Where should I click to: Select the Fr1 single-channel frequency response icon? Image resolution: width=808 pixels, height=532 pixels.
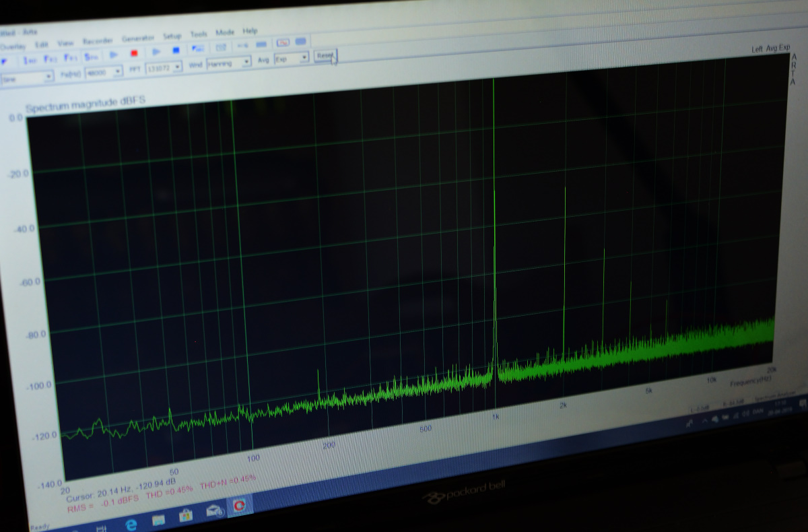pyautogui.click(x=71, y=57)
